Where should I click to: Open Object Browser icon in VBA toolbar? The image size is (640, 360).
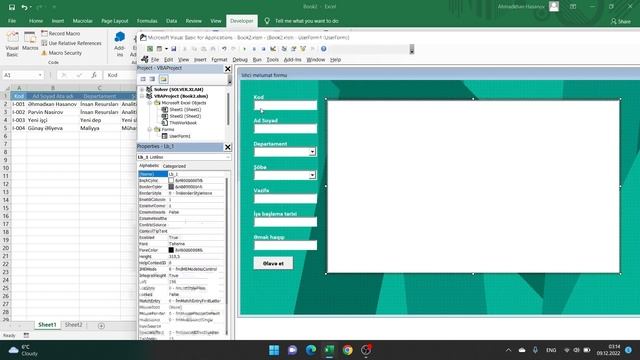[303, 49]
